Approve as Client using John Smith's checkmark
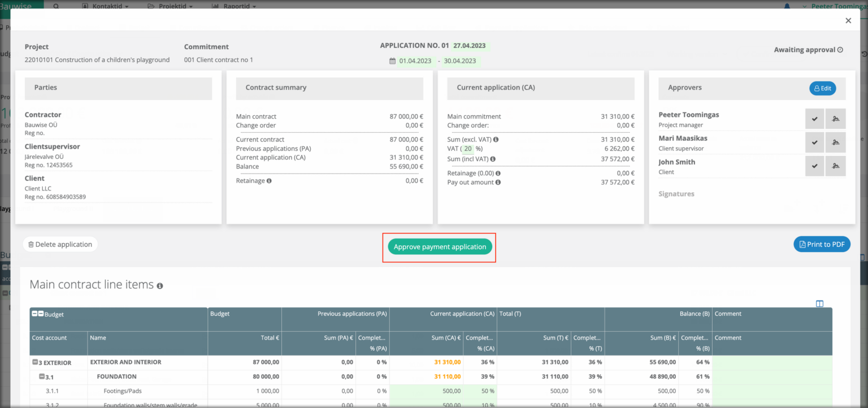The width and height of the screenshot is (868, 408). [814, 166]
